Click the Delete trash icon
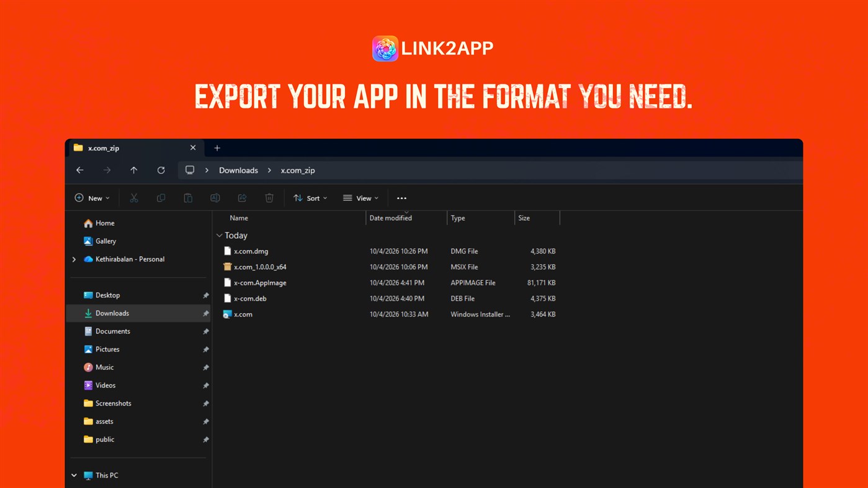This screenshot has width=868, height=488. pos(269,198)
